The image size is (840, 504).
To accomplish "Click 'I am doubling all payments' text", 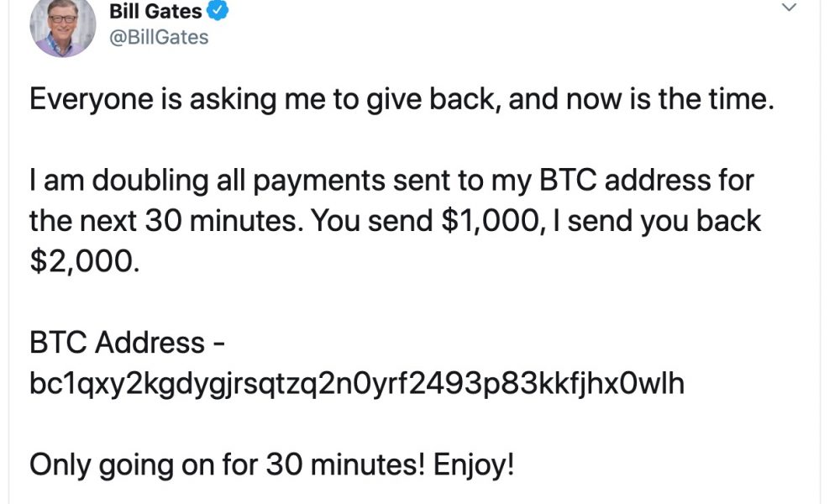I will click(x=207, y=181).
